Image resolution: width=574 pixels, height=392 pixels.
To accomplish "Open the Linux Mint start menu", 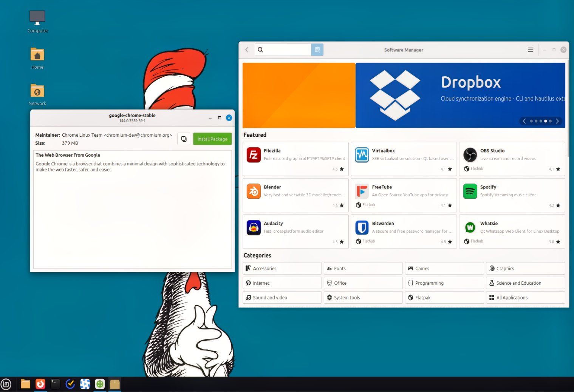I will point(6,384).
